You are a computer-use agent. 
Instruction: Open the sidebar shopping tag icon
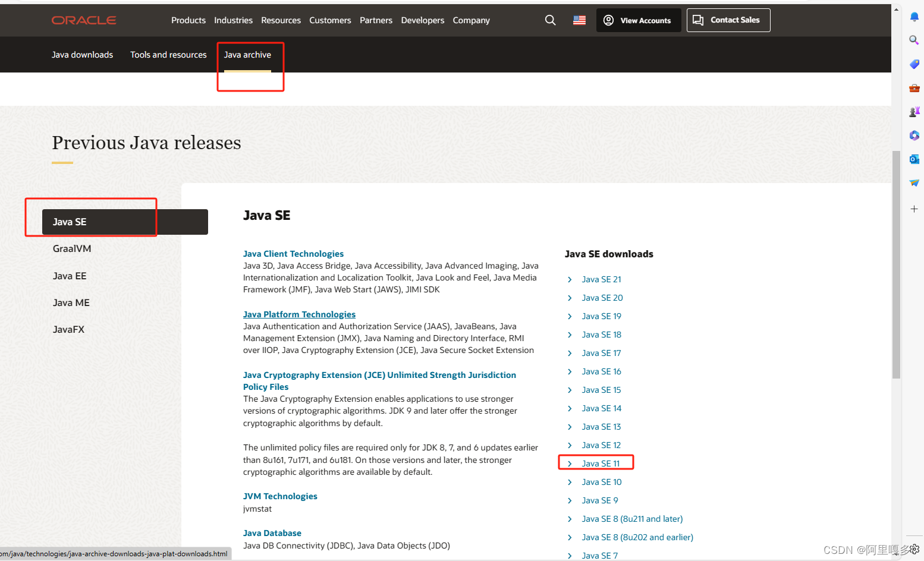point(914,64)
